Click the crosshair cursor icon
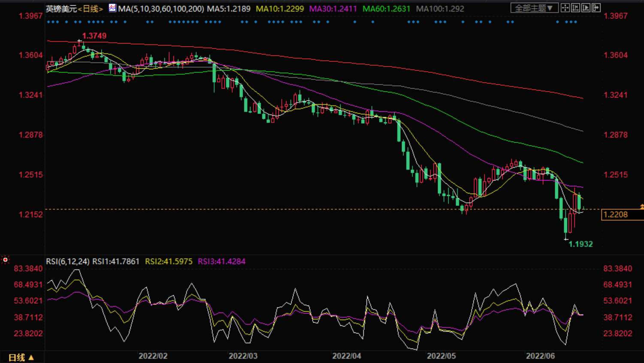Viewport: 644px width, 363px height. [565, 8]
